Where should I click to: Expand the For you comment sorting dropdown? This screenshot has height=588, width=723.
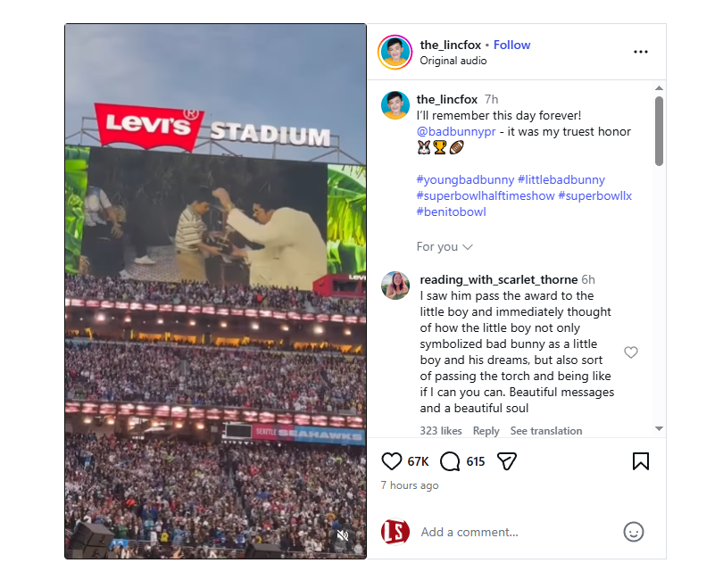pyautogui.click(x=445, y=246)
